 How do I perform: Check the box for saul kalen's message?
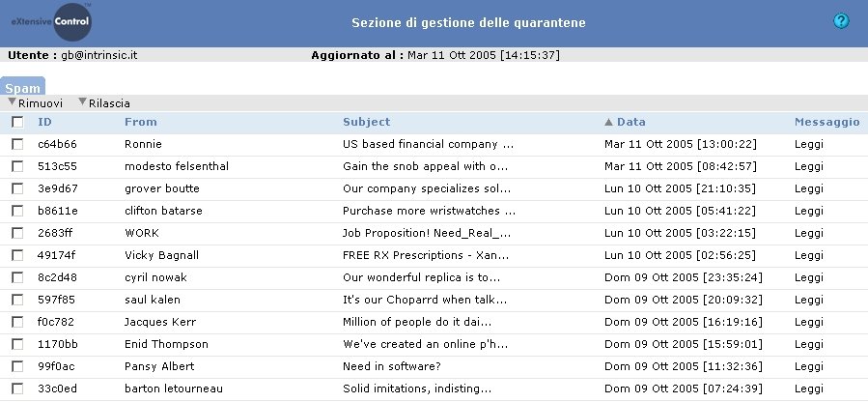click(x=17, y=300)
